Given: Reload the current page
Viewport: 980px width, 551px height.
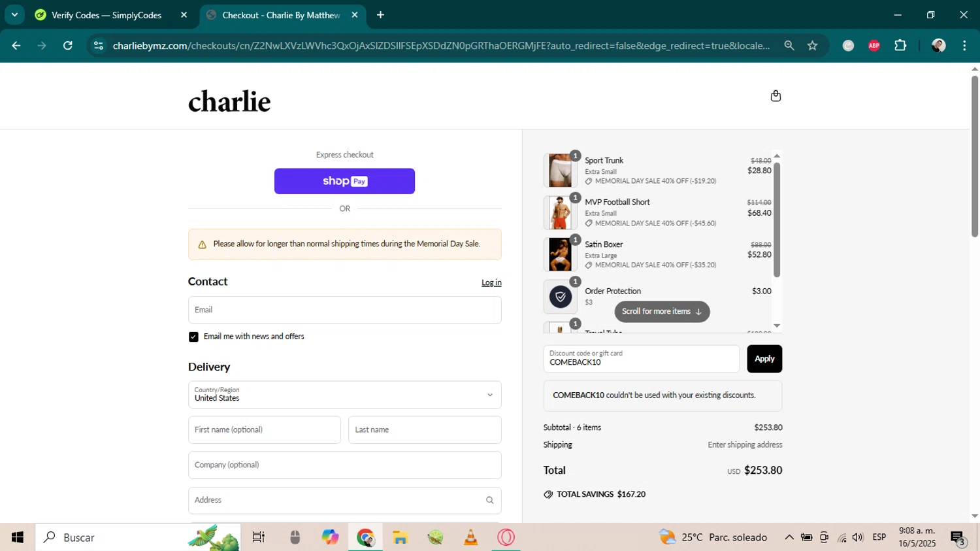Looking at the screenshot, I should pyautogui.click(x=68, y=46).
